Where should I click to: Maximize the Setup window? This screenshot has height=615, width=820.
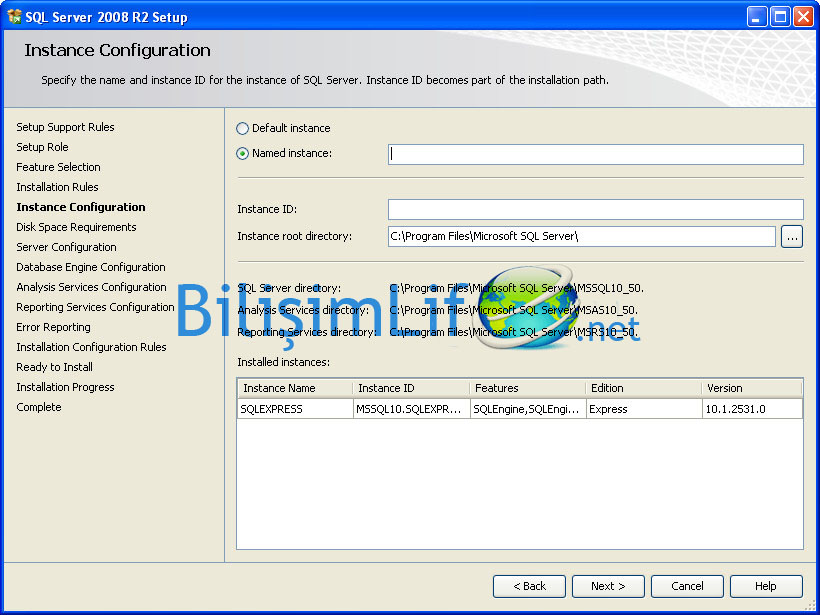click(x=780, y=17)
